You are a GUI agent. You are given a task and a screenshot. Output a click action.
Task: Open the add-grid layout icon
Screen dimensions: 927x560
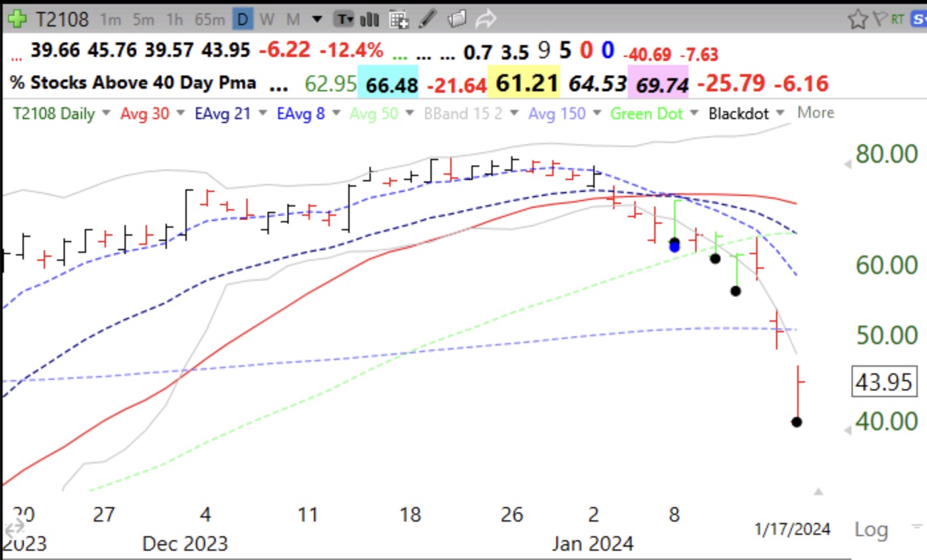[x=399, y=19]
